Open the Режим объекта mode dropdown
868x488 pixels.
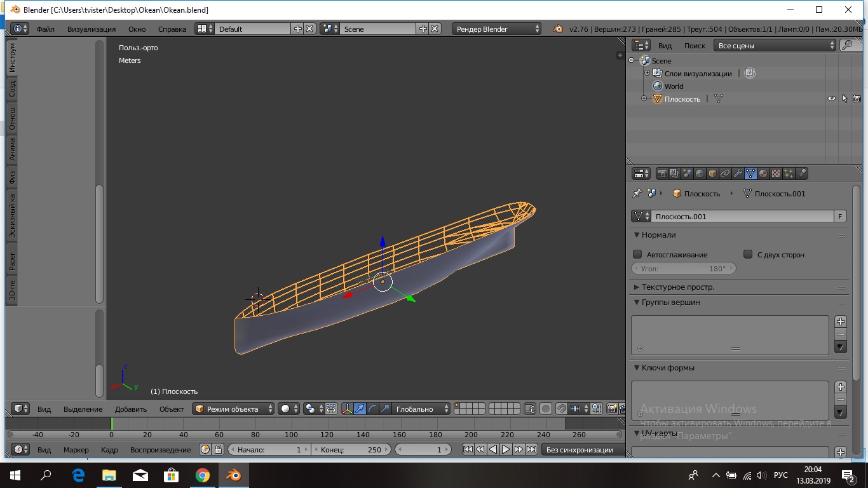pyautogui.click(x=234, y=409)
